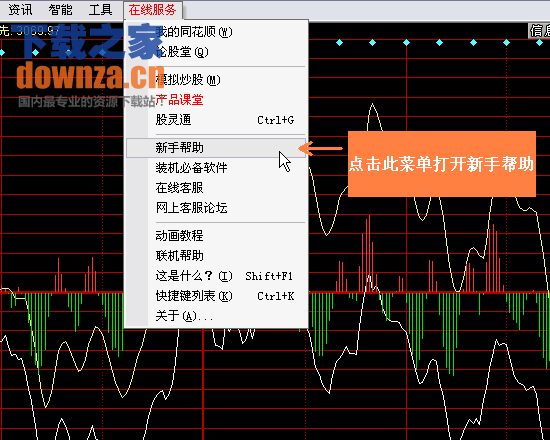Open the 智能 menu
This screenshot has height=440, width=550.
(60, 10)
